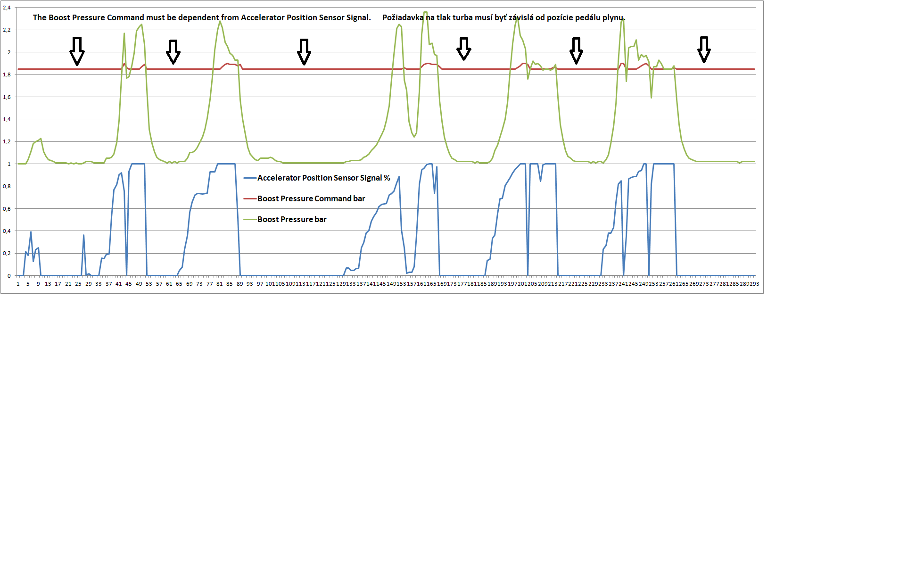This screenshot has width=924, height=561.
Task: Click the blue legend line marker
Action: 250,178
